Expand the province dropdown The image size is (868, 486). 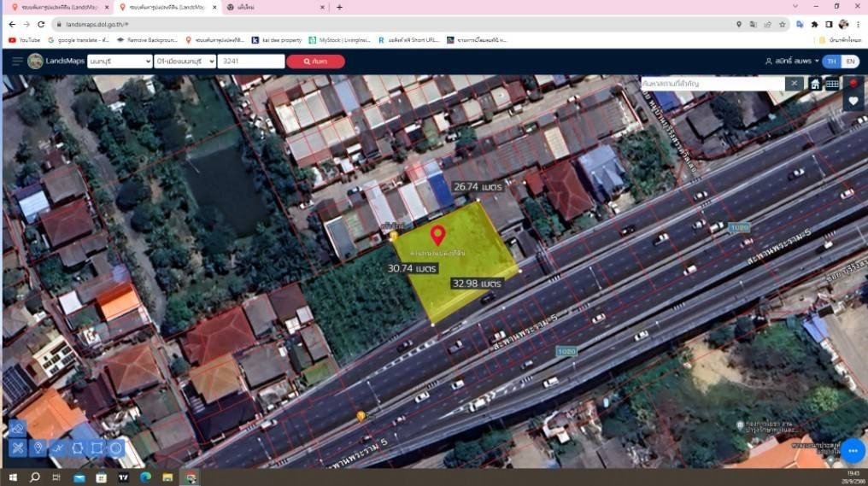click(x=120, y=61)
